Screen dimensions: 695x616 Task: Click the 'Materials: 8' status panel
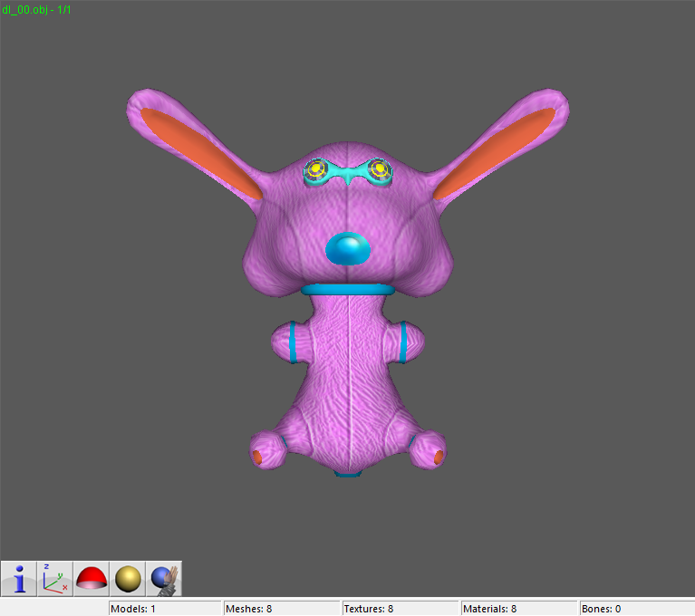point(518,609)
